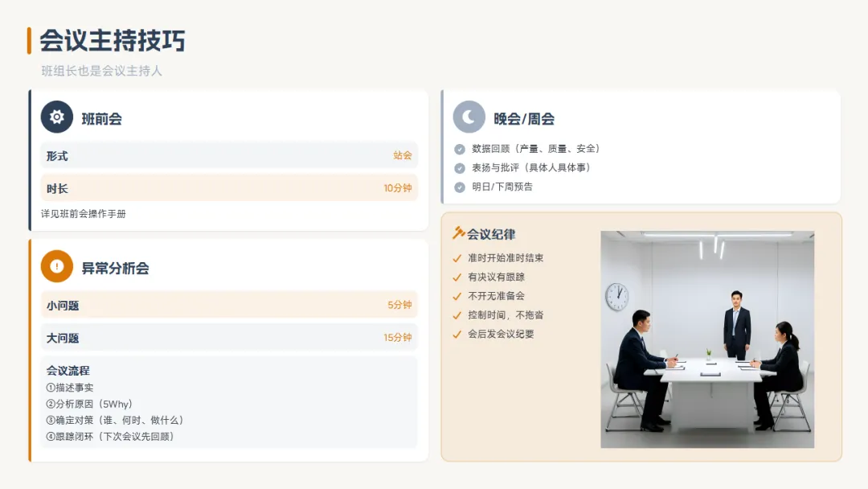Screen dimensions: 868x489
Task: Click the checkmark beside 有决议有跟踪
Action: click(457, 277)
